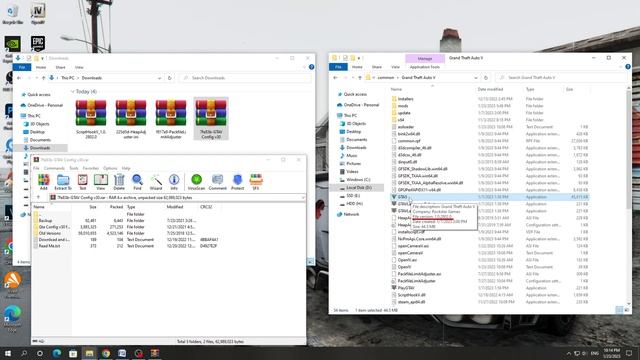Open quick access toolbar dropdown in Downloads window
The width and height of the screenshot is (640, 360).
tap(42, 58)
